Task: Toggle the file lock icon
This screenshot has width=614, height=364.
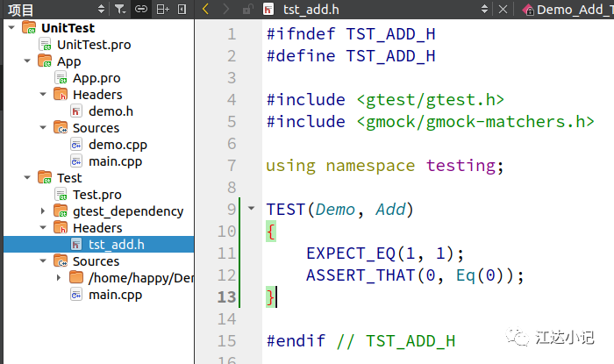Action: 247,9
